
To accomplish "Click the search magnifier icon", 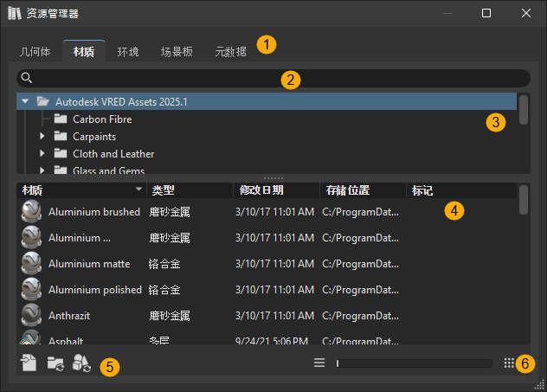I will 27,78.
